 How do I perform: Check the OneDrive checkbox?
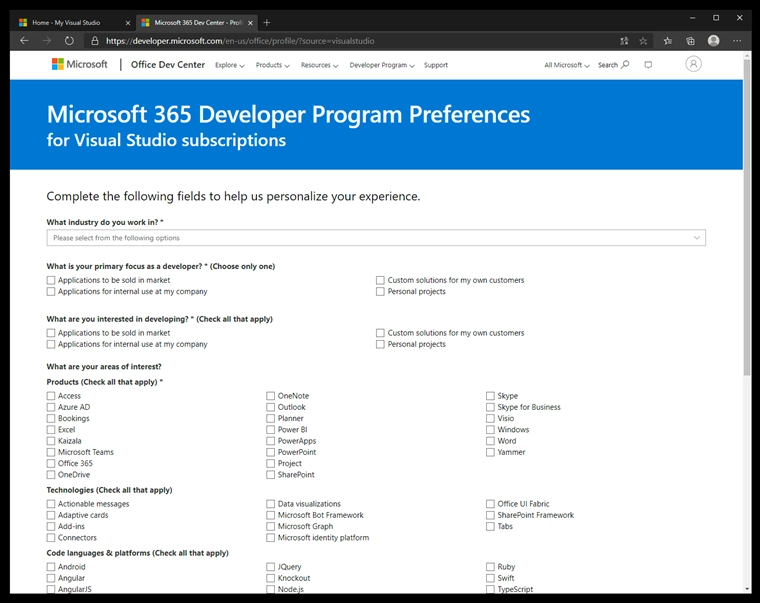coord(51,475)
